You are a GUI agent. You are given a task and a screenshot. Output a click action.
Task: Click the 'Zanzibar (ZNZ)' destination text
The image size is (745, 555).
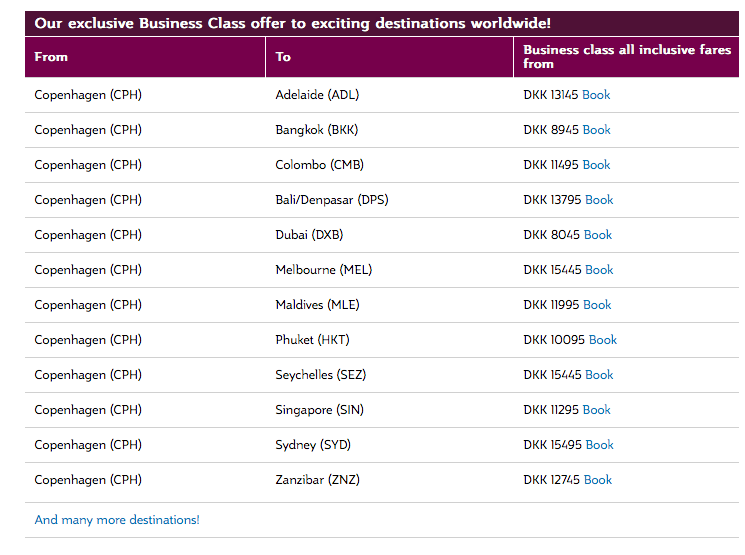(317, 480)
